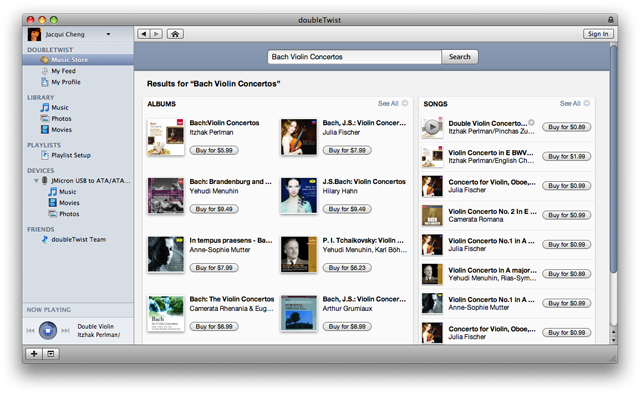640x394 pixels.
Task: Click scrollbar down arrow
Action: point(613,340)
